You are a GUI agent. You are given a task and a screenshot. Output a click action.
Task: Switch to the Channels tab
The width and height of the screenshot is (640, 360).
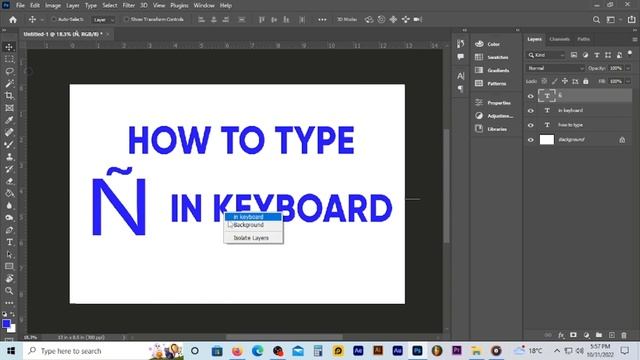click(x=559, y=39)
